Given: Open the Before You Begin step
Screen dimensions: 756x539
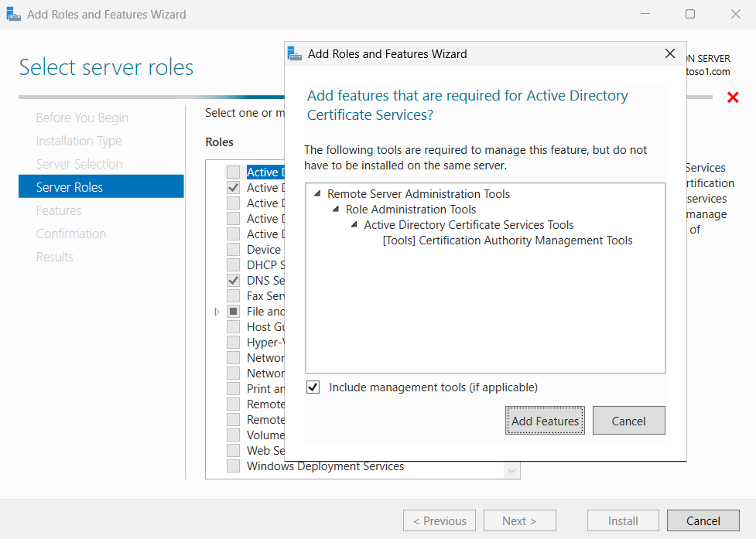Looking at the screenshot, I should click(82, 118).
